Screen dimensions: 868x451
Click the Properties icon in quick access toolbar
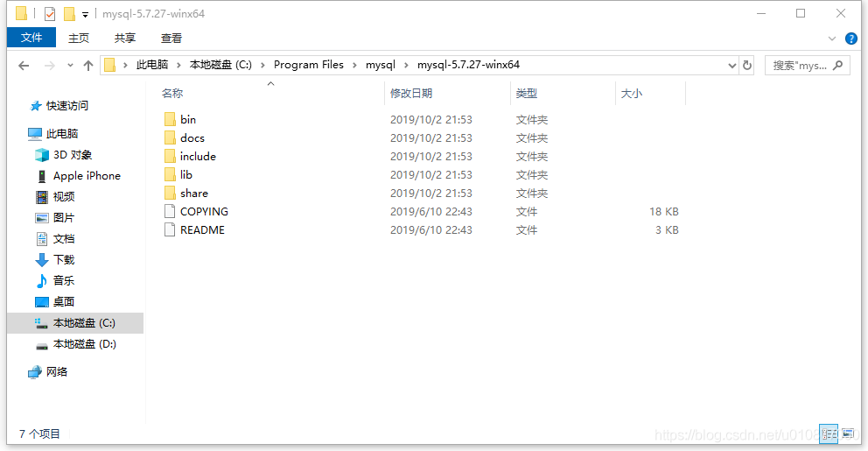point(50,14)
